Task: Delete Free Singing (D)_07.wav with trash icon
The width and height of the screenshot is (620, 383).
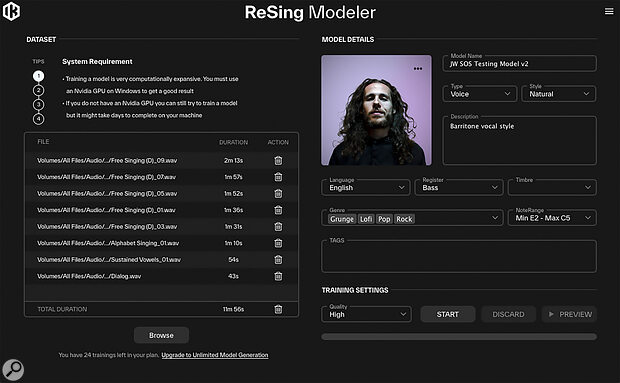Action: (278, 177)
